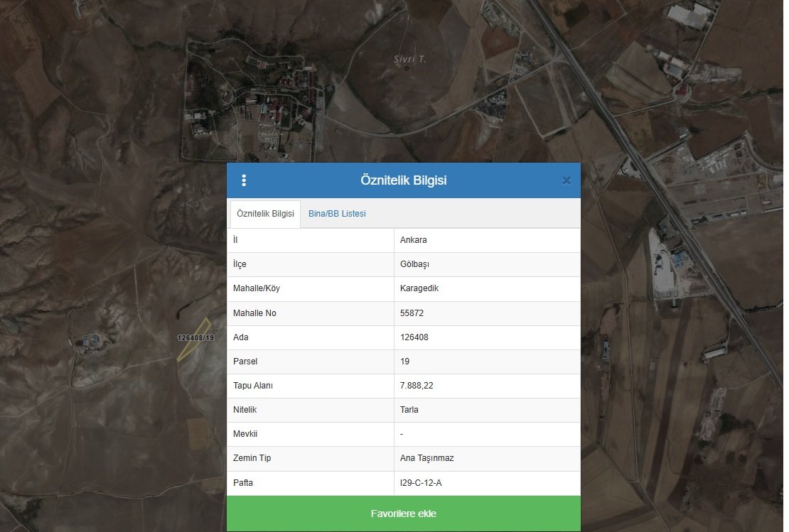Image resolution: width=789 pixels, height=532 pixels.
Task: Switch to the Bina/BB Listesi tab
Action: [337, 214]
